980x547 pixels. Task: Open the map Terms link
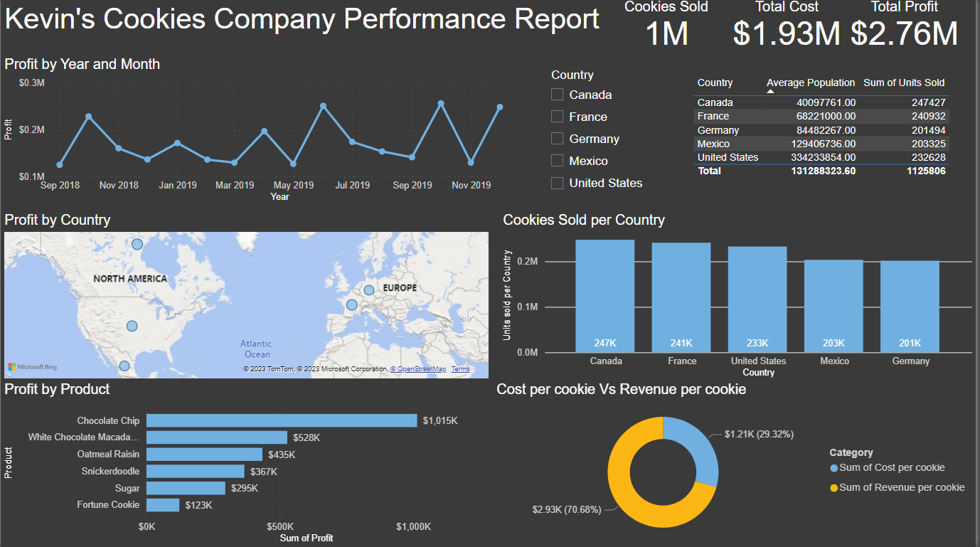point(460,369)
